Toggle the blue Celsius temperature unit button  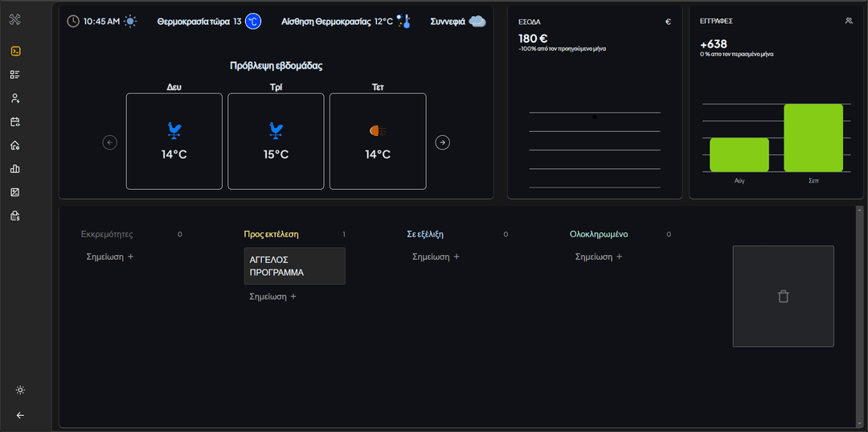253,22
